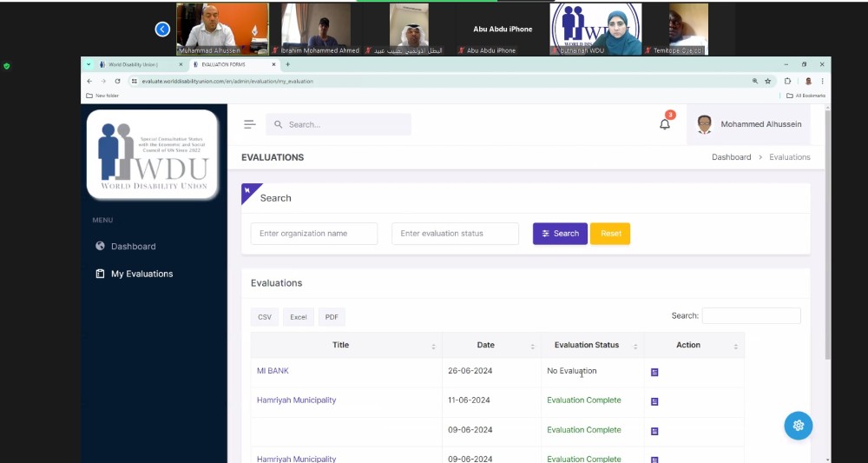Screen dimensions: 868x463
Task: Click the yellow Reset button
Action: (610, 234)
